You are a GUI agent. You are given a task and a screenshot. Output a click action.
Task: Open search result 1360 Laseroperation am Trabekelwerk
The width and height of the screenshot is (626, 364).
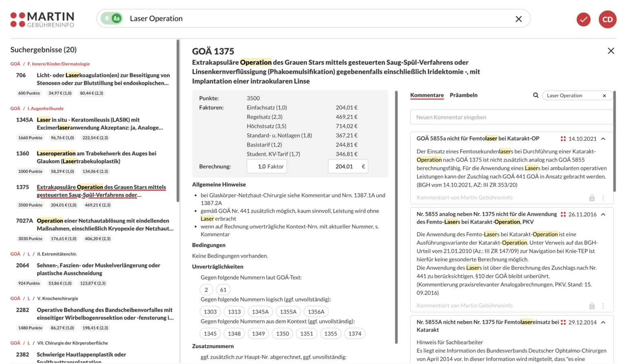pos(97,157)
